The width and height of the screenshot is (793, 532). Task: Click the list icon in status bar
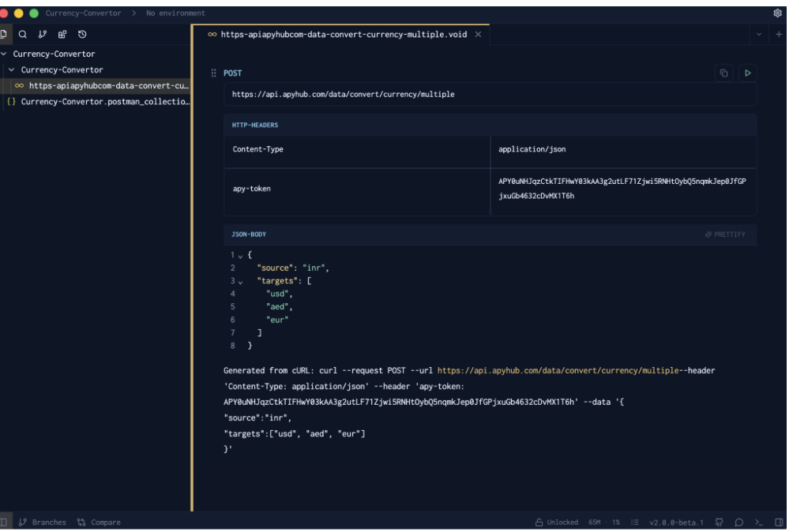[x=635, y=523]
